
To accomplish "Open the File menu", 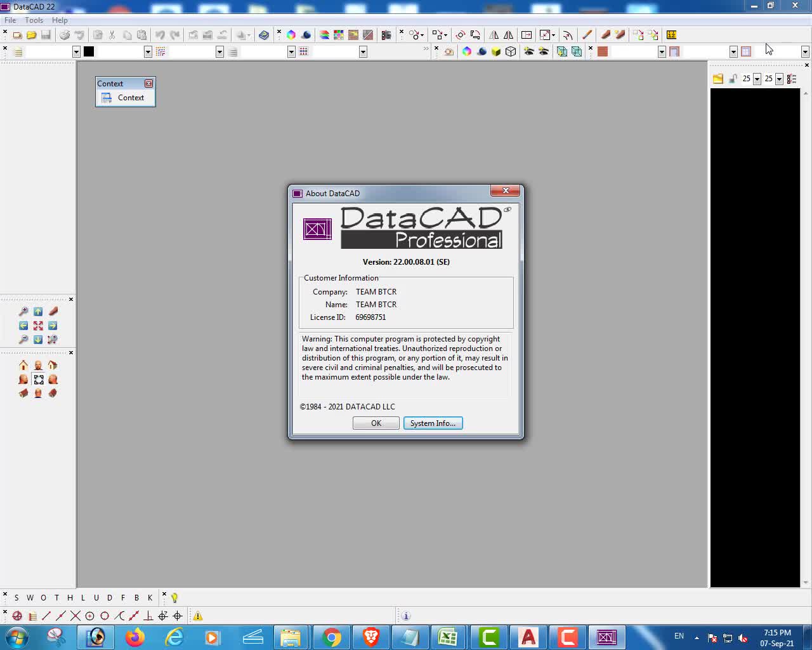I will pyautogui.click(x=10, y=20).
